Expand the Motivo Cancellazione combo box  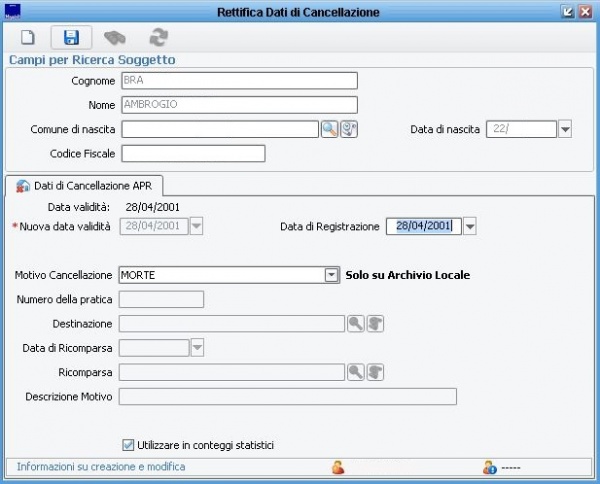pyautogui.click(x=331, y=275)
